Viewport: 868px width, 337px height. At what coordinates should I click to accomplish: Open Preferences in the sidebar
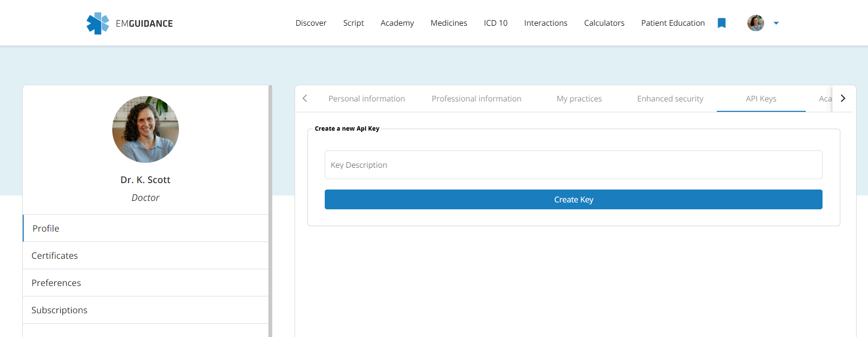56,283
